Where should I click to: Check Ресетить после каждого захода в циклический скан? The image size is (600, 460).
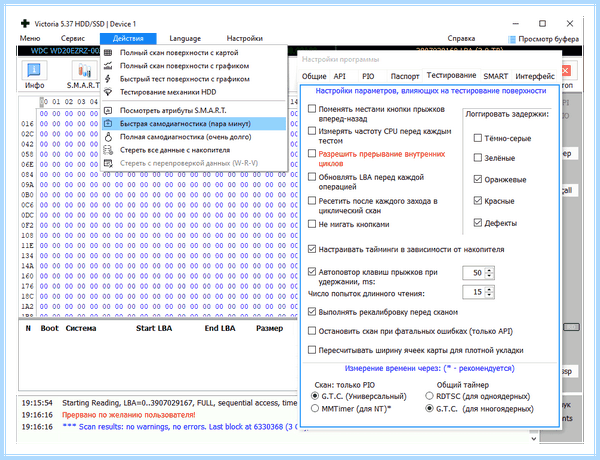tap(312, 201)
